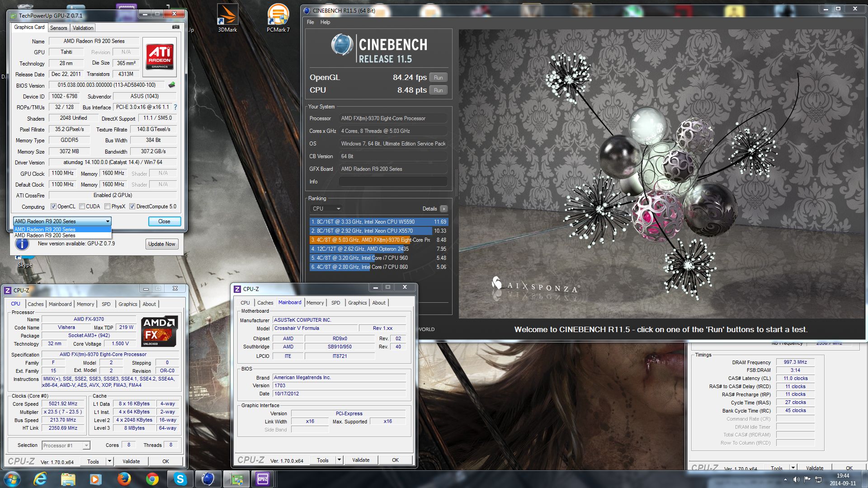Open Memory tab in the CPU-tab CPU-Z window
The width and height of the screenshot is (868, 488).
coord(85,304)
